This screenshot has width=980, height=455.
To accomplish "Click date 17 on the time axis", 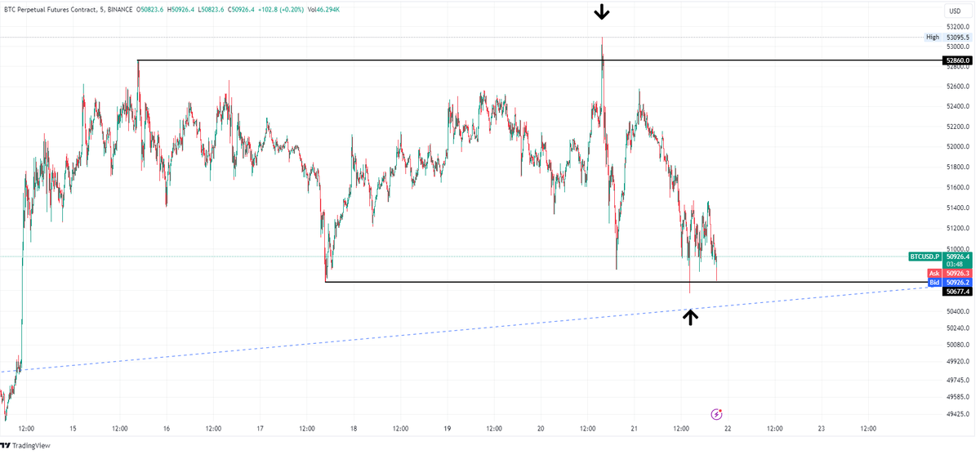I will (x=260, y=428).
